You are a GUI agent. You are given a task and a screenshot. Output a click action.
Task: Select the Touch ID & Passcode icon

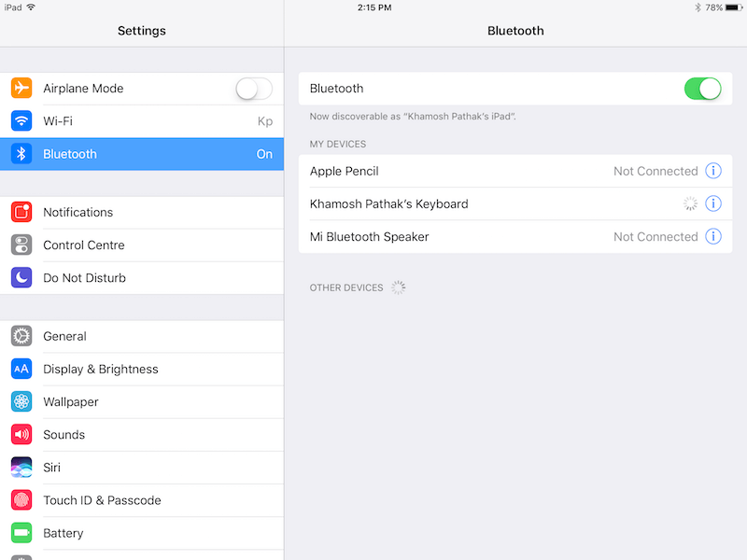point(21,499)
